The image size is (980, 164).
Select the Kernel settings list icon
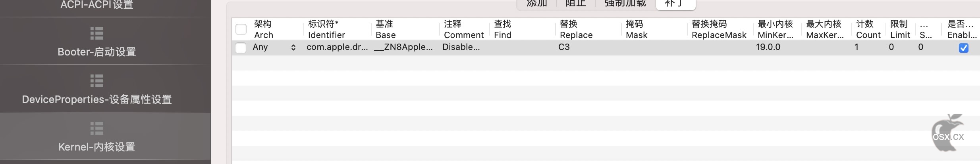pos(97,129)
